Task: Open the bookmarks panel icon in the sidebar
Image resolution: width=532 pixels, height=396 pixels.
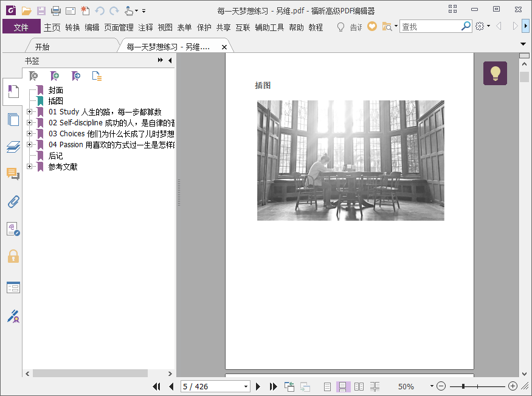Action: pos(13,92)
